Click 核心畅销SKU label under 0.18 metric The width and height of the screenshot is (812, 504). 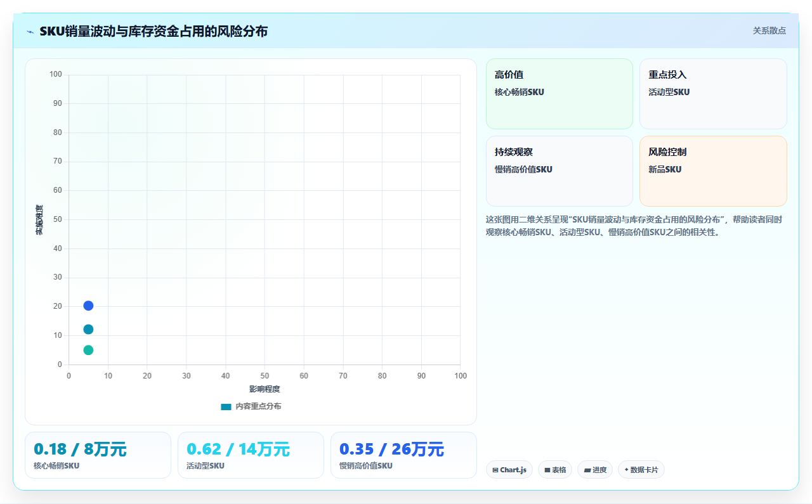[56, 466]
